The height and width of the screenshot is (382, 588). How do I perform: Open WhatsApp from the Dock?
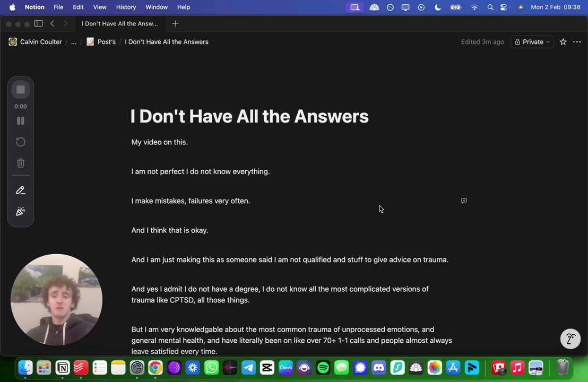[212, 368]
